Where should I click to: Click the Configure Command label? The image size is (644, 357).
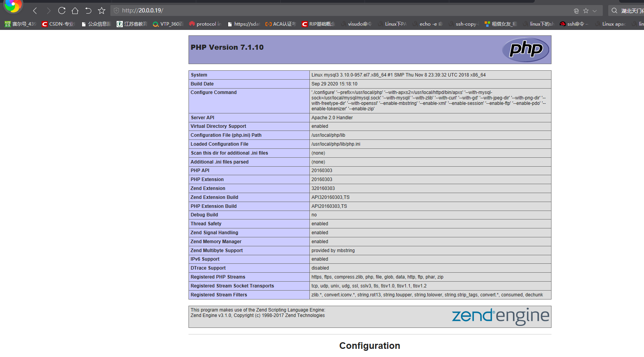(213, 92)
